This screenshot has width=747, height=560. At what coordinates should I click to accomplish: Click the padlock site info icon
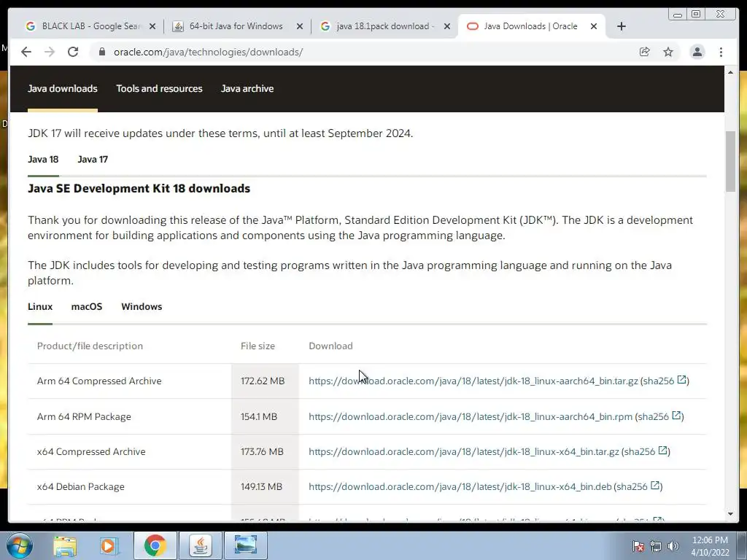point(102,52)
